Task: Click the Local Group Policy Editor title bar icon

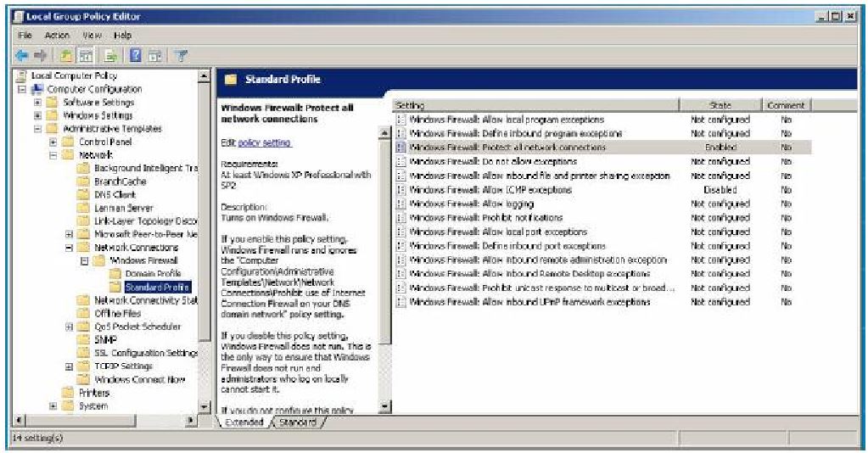Action: pos(19,17)
